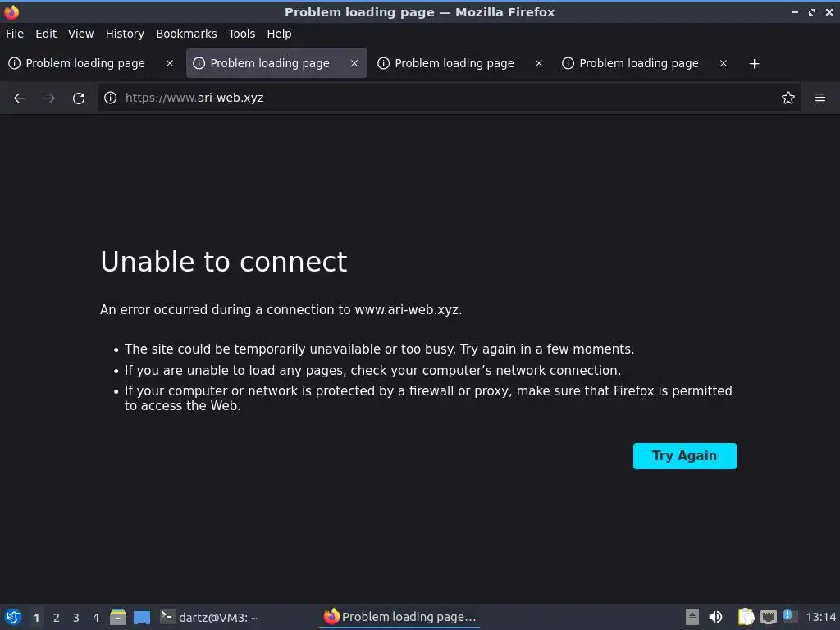The image size is (840, 630).
Task: Click the removable media eject tray icon
Action: 692,617
